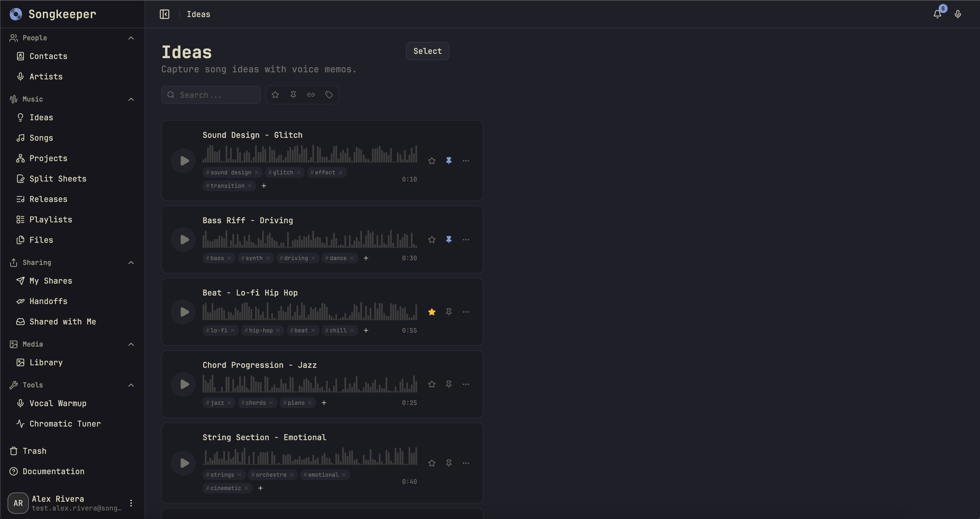Open notifications bell with 8 alerts
Viewport: 980px width, 519px height.
(937, 14)
